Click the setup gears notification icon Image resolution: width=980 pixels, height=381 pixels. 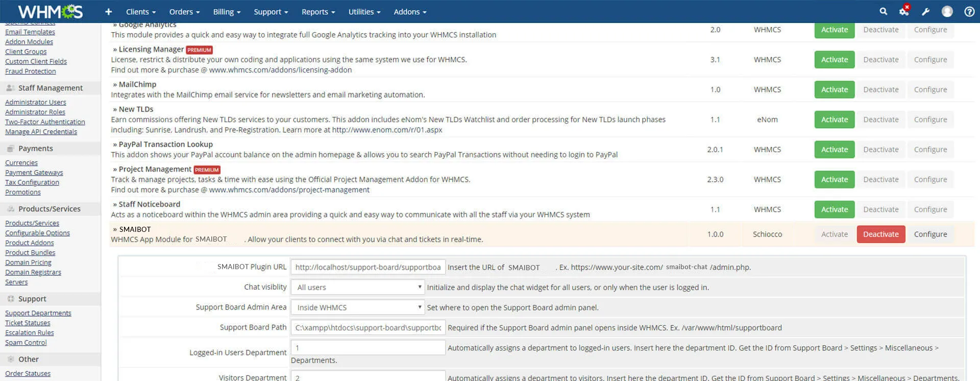point(904,10)
